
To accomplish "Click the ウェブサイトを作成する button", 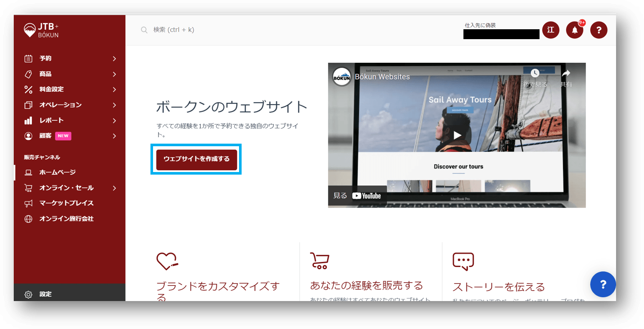I will click(x=196, y=159).
